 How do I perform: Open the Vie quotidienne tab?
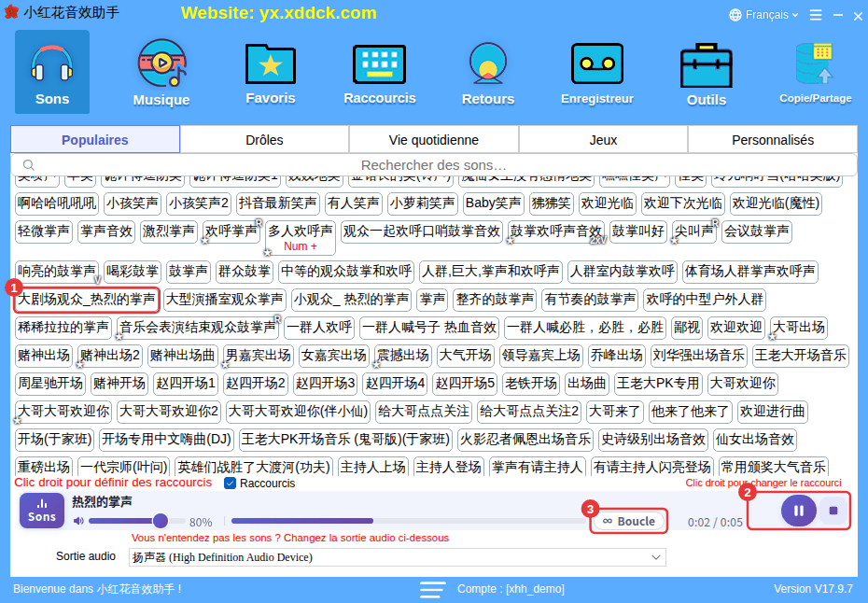tap(434, 140)
